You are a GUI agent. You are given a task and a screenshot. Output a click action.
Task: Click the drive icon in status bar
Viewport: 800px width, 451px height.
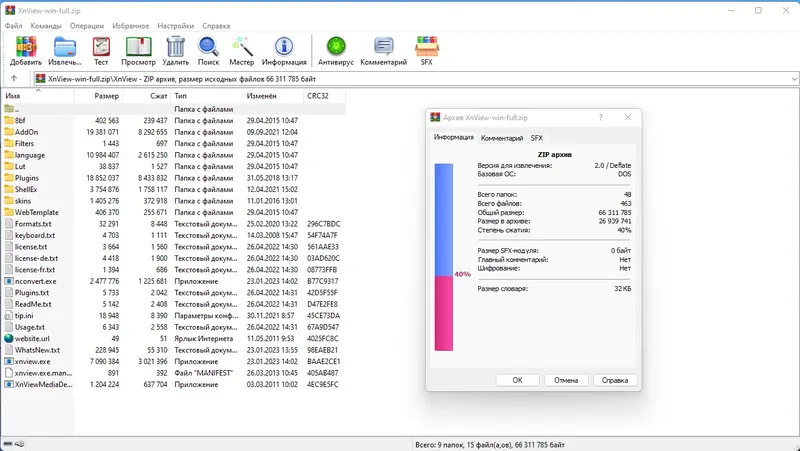(8, 444)
